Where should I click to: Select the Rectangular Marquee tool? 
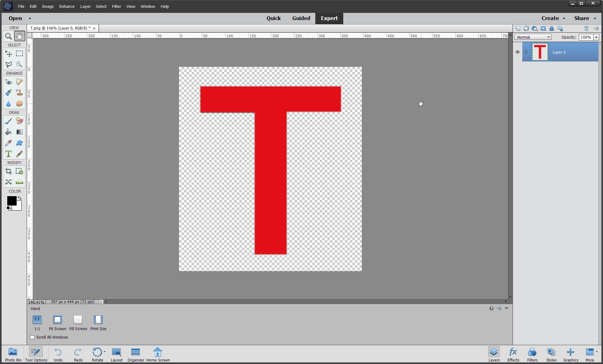pyautogui.click(x=19, y=54)
